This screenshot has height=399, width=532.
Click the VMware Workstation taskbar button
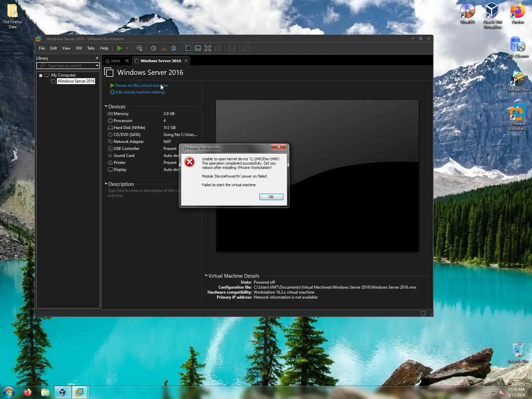[x=79, y=393]
